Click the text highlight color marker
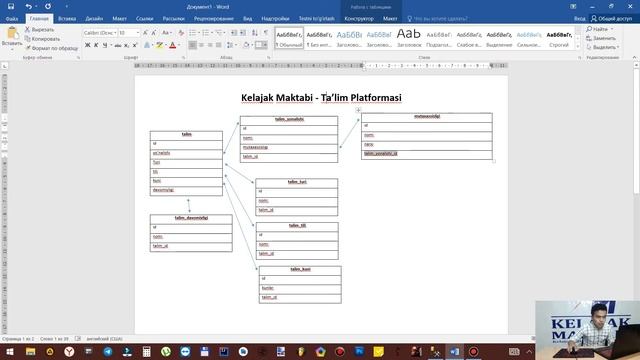Viewport: 640px width, 360px height. (159, 45)
